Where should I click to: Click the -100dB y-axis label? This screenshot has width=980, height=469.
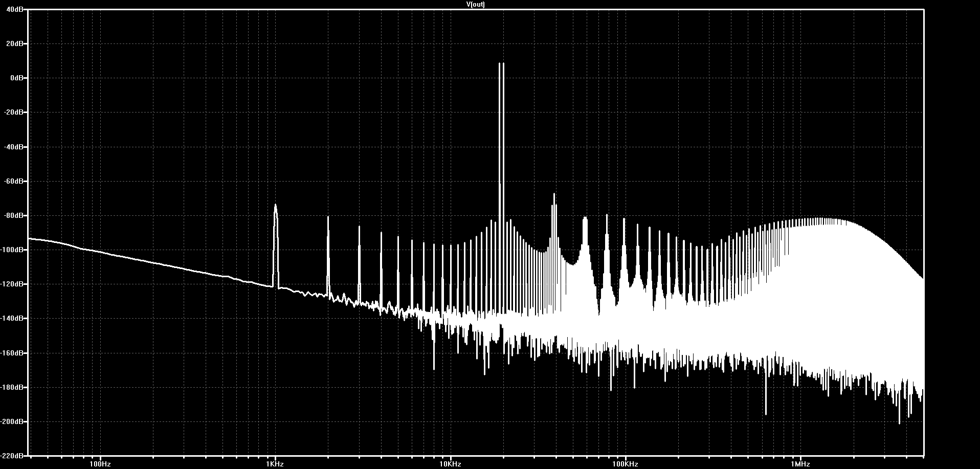[13, 250]
